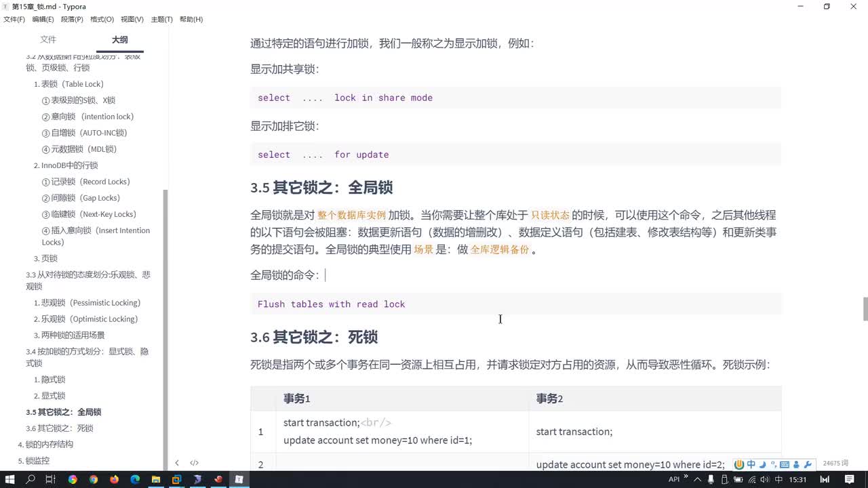Place cursor in heading 3.6 其它锁之：死锁
Viewport: 868px width, 488px height.
[314, 337]
